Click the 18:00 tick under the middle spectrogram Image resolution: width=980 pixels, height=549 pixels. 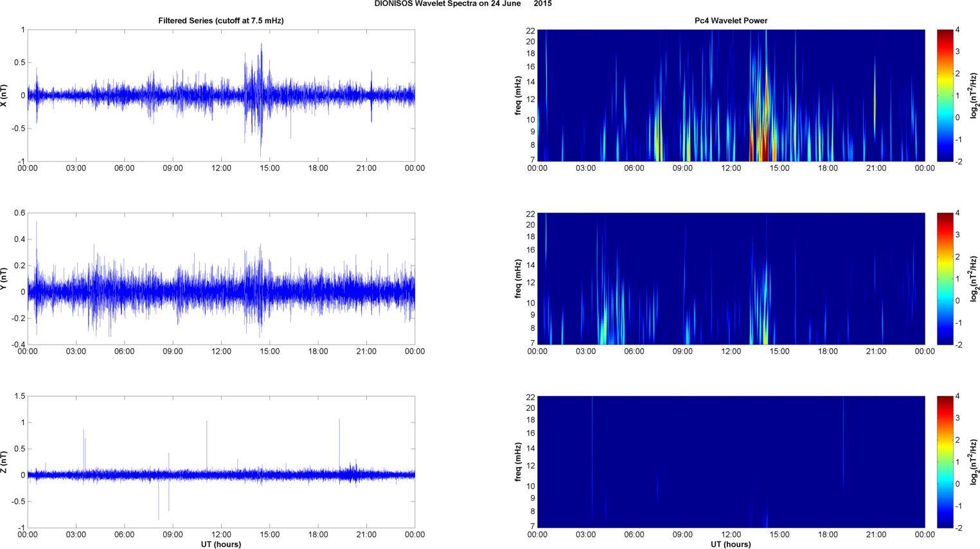[x=828, y=352]
